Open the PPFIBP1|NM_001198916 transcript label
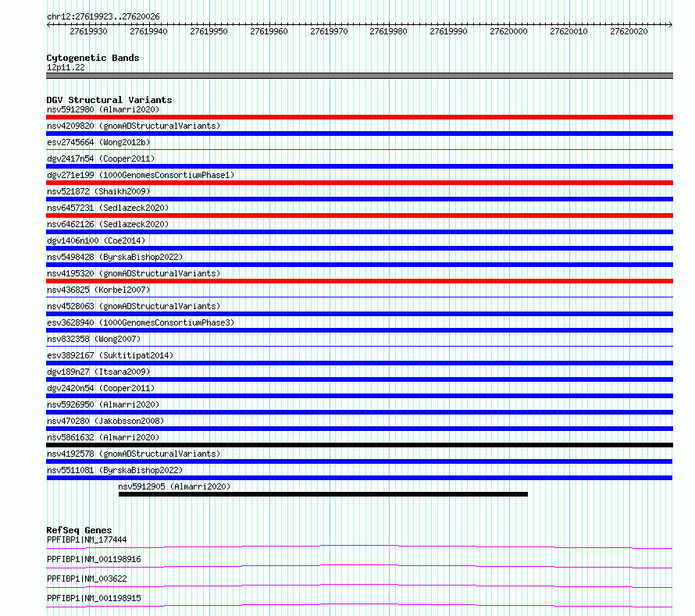Screen dimensions: 695x616 coord(94,559)
